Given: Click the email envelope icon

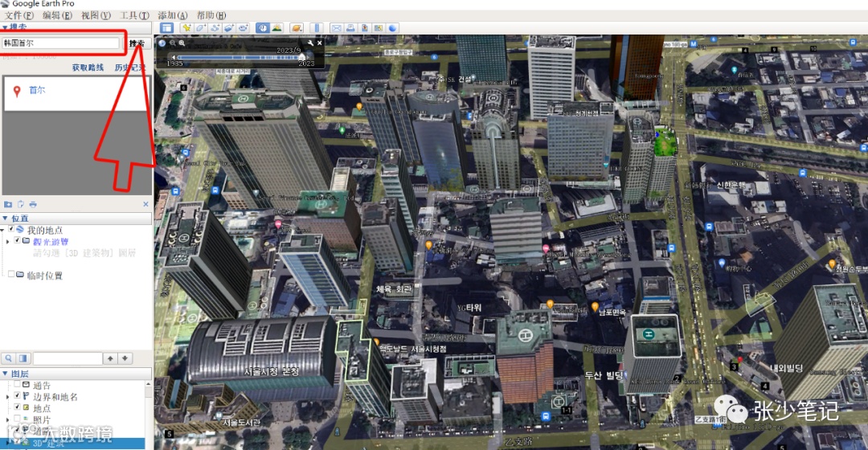Looking at the screenshot, I should [x=336, y=27].
